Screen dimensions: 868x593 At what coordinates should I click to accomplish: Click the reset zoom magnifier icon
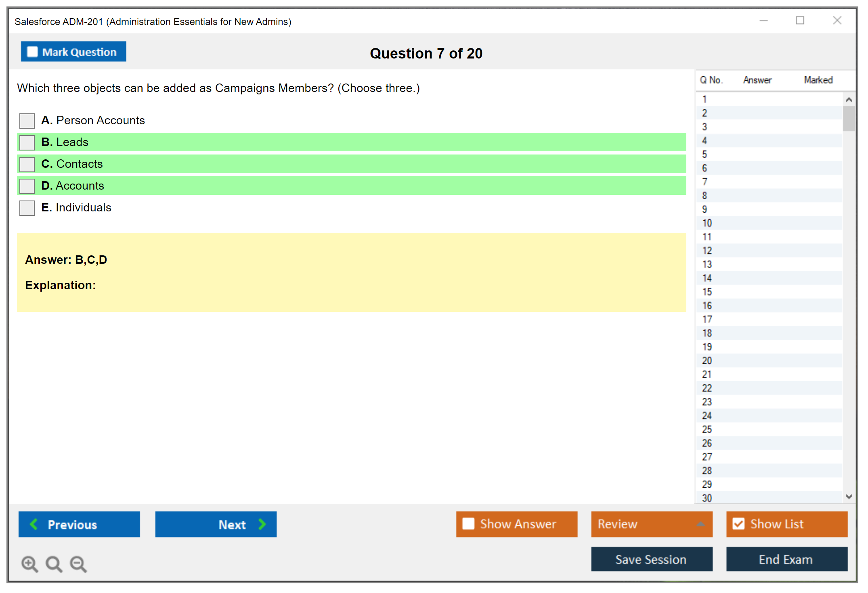tap(54, 564)
